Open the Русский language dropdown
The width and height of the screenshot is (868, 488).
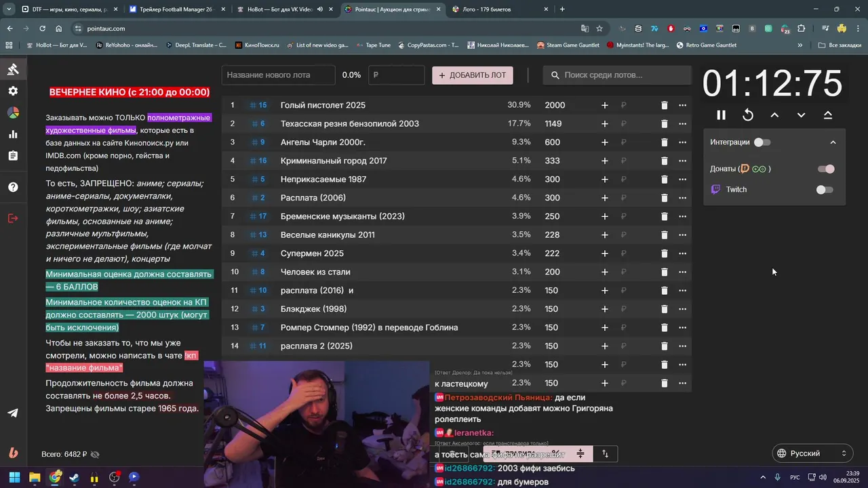[x=812, y=453]
